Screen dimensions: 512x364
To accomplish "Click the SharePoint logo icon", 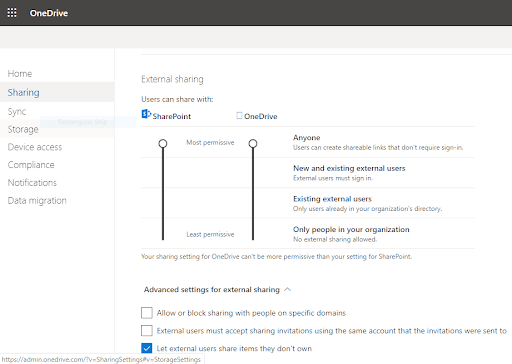I will 146,114.
